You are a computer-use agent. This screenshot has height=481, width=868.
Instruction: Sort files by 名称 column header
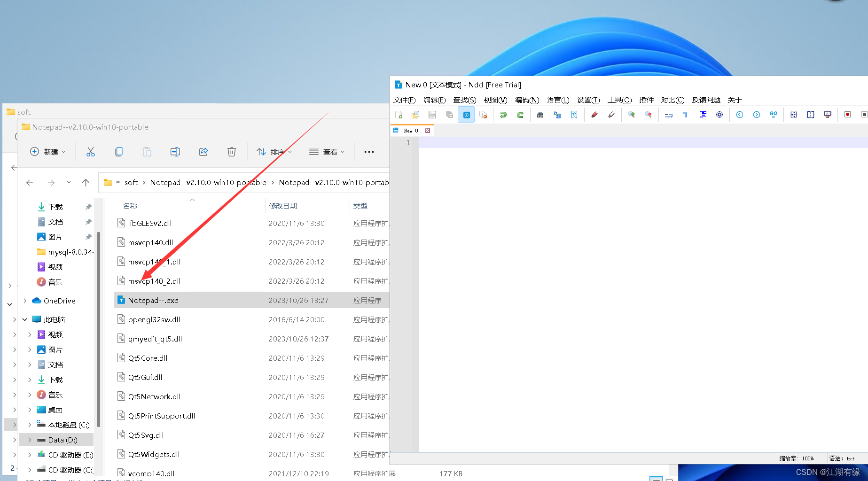point(130,206)
